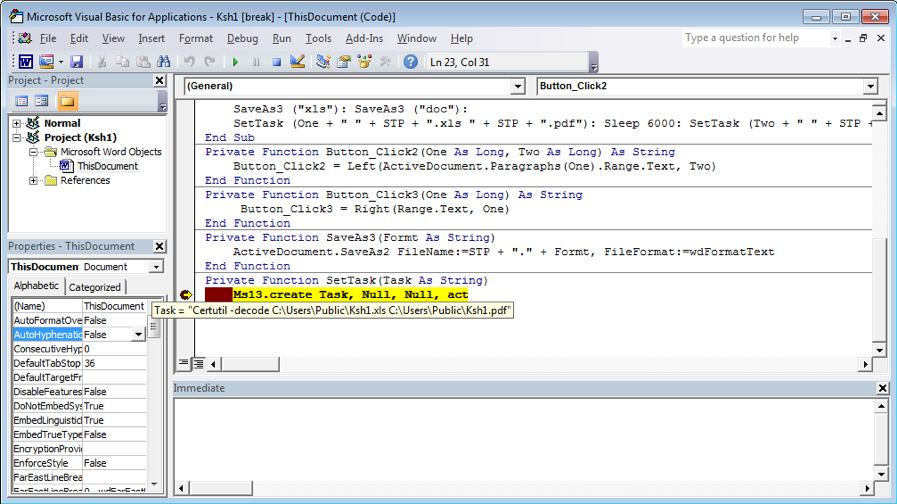Open Properties Window toolbar icon

pyautogui.click(x=344, y=62)
